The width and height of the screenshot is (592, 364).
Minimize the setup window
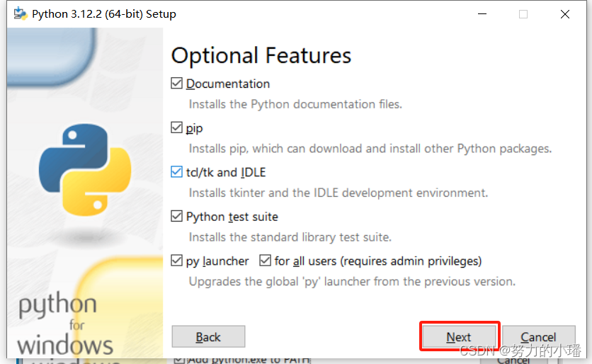[x=482, y=14]
